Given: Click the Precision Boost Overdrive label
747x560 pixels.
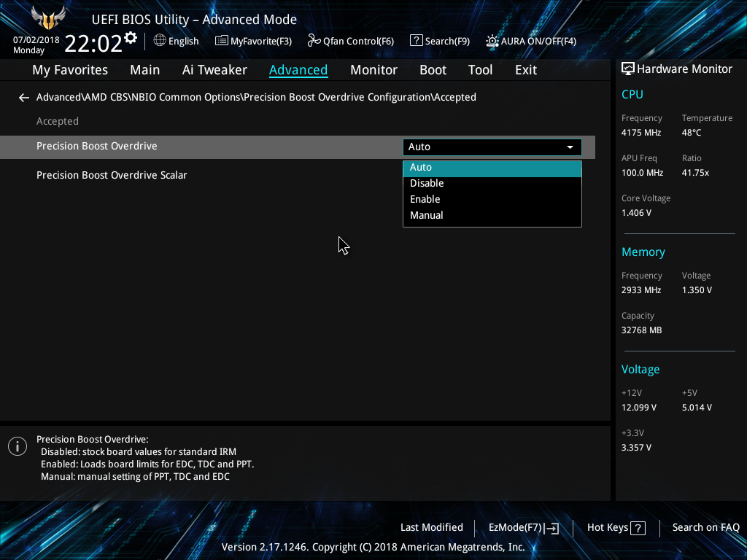Looking at the screenshot, I should point(97,146).
